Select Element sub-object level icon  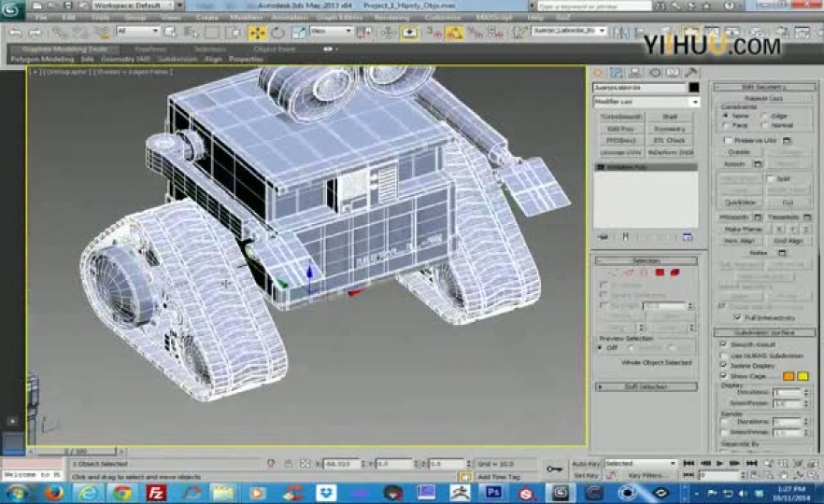click(x=675, y=273)
